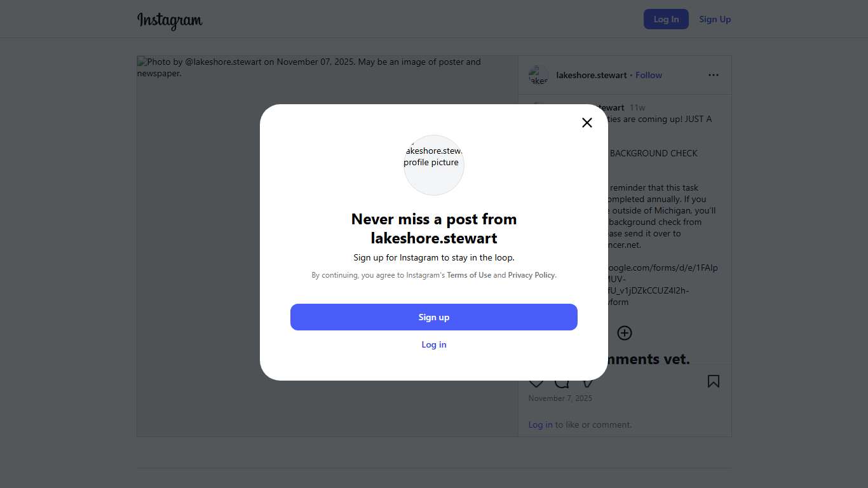Image resolution: width=868 pixels, height=488 pixels.
Task: Close the sign-up popup
Action: [x=587, y=123]
